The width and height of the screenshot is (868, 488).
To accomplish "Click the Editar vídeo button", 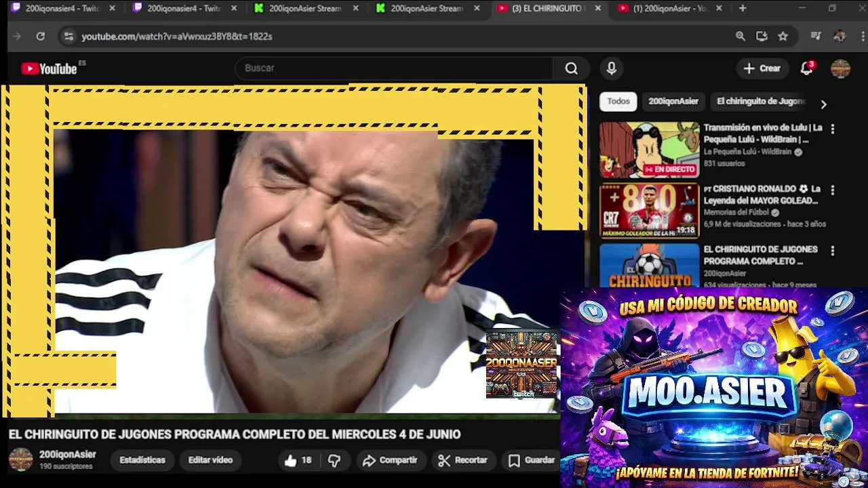I will [x=210, y=460].
